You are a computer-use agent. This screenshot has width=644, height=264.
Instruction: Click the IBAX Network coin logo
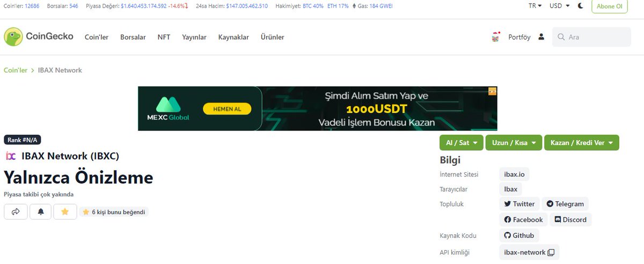coord(10,156)
